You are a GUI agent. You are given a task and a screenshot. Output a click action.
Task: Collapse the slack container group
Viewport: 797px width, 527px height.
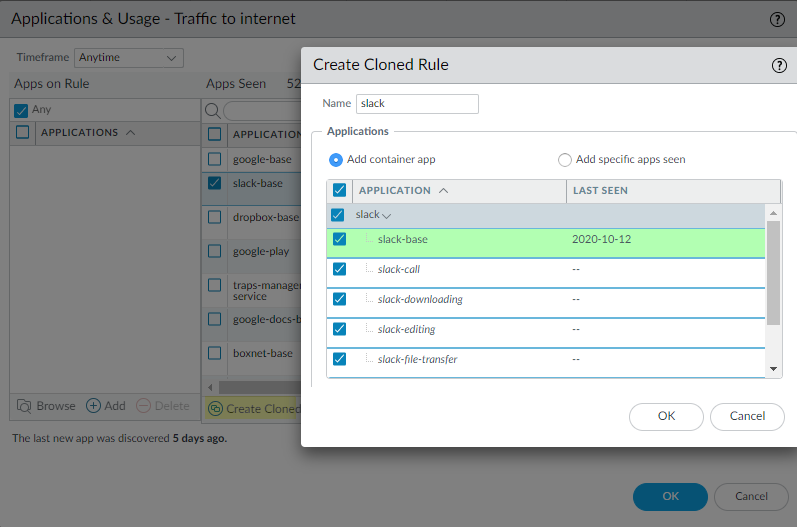click(x=386, y=215)
